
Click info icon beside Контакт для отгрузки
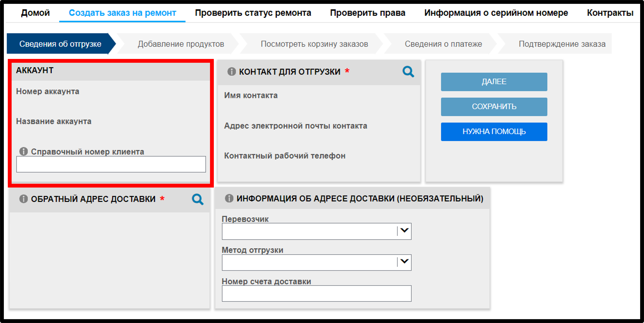pos(231,72)
